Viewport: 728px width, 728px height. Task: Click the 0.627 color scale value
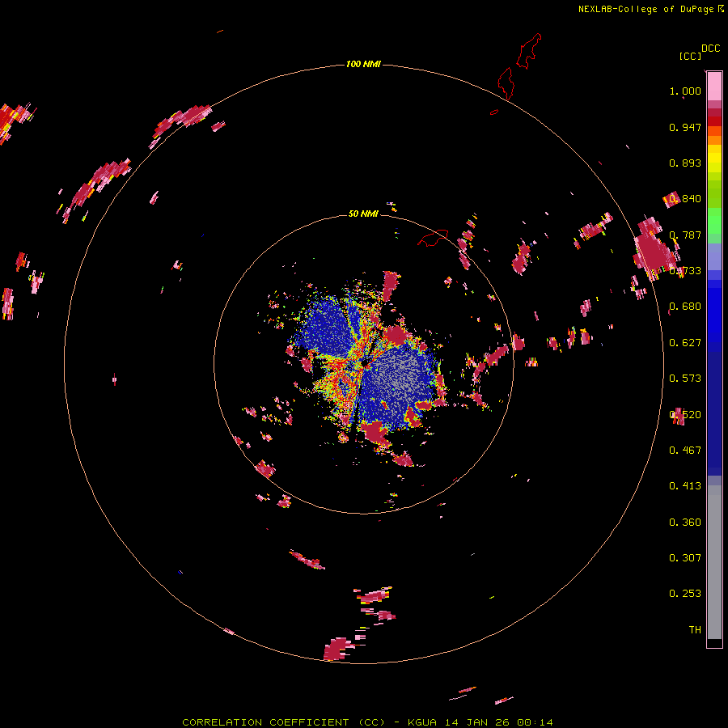coord(685,343)
